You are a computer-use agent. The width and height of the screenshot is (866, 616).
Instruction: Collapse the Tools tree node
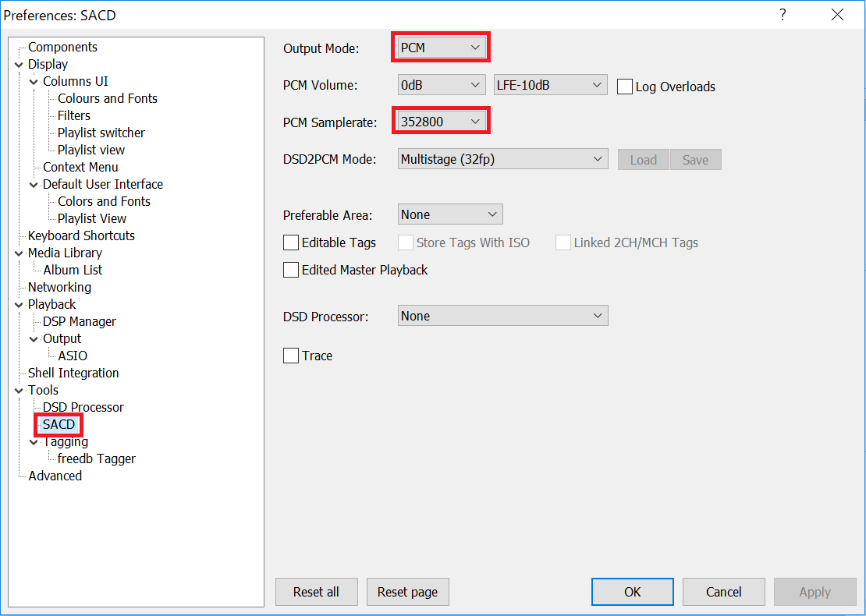pos(20,390)
